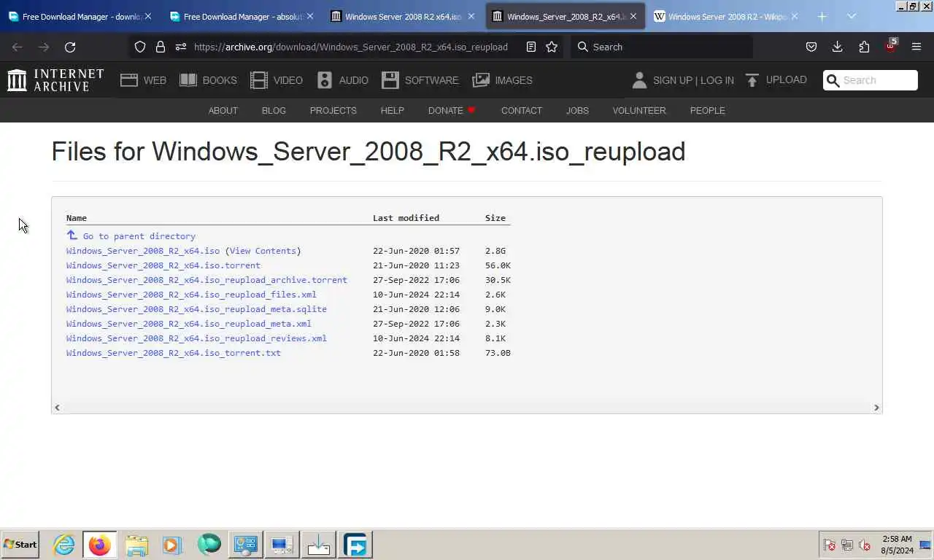This screenshot has height=560, width=934.
Task: Open the iso_torrent.txt file
Action: tap(174, 353)
